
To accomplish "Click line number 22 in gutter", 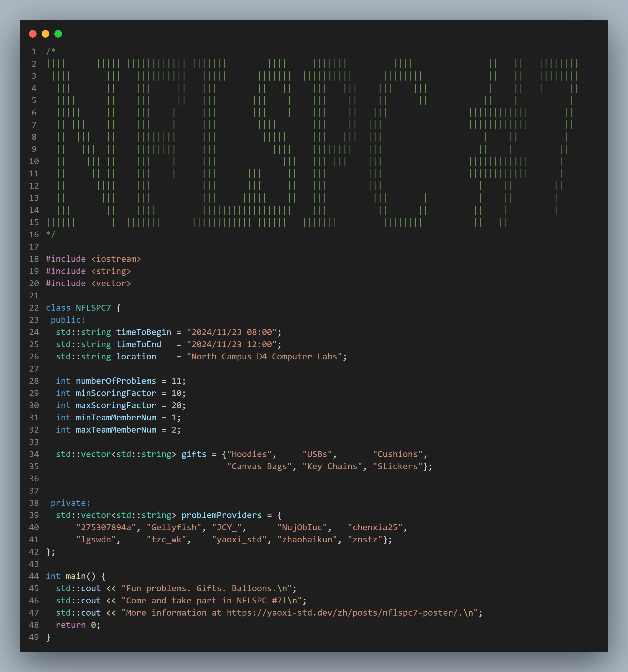I will (34, 308).
